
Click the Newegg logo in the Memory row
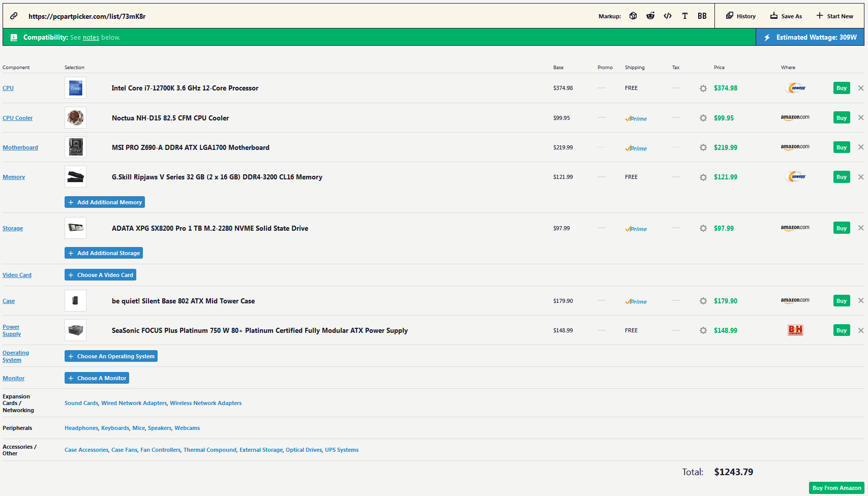(x=796, y=177)
